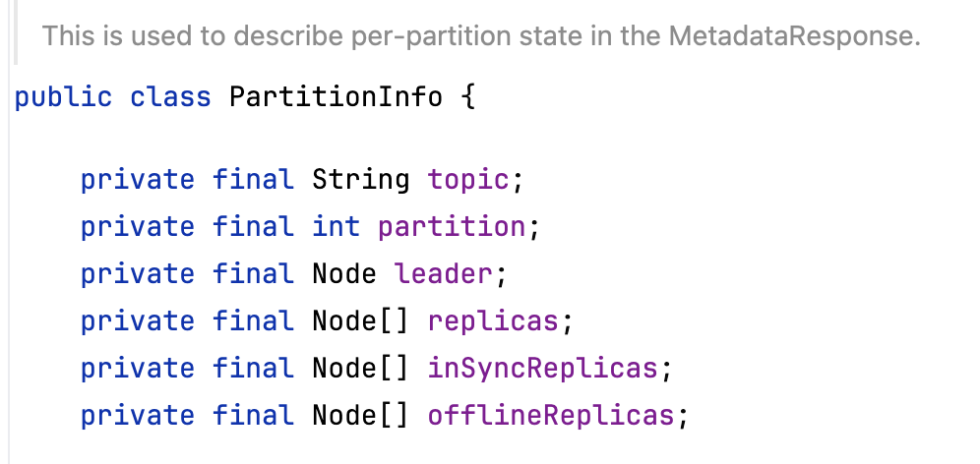This screenshot has width=980, height=464.
Task: Select the 'partition' field name
Action: [x=452, y=227]
